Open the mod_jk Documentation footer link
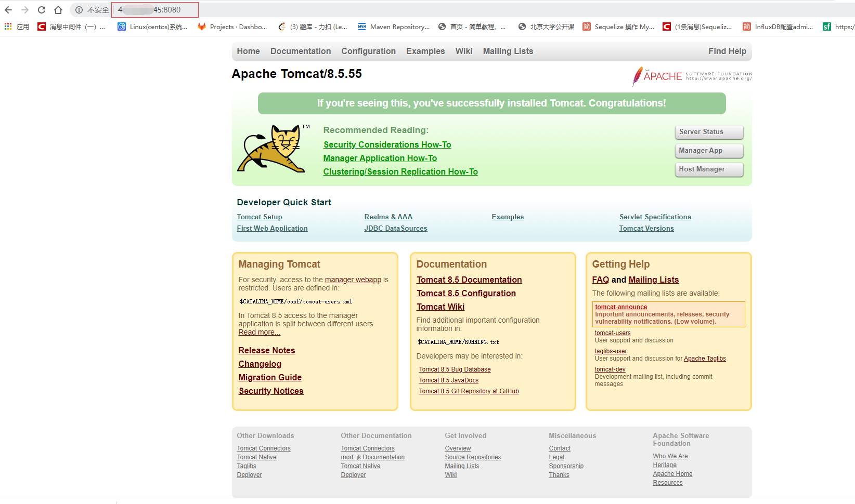 [x=373, y=457]
